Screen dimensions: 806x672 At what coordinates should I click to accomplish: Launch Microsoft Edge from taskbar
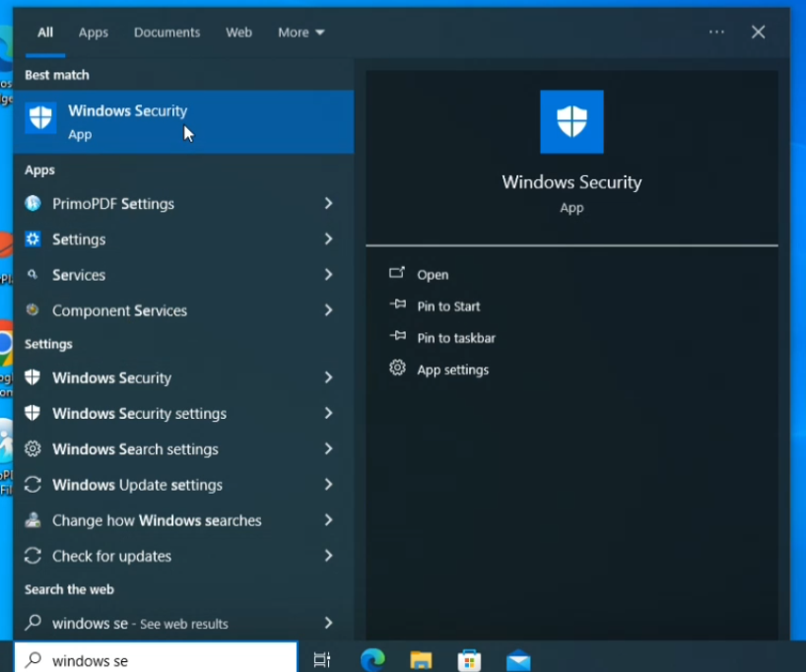pyautogui.click(x=372, y=659)
